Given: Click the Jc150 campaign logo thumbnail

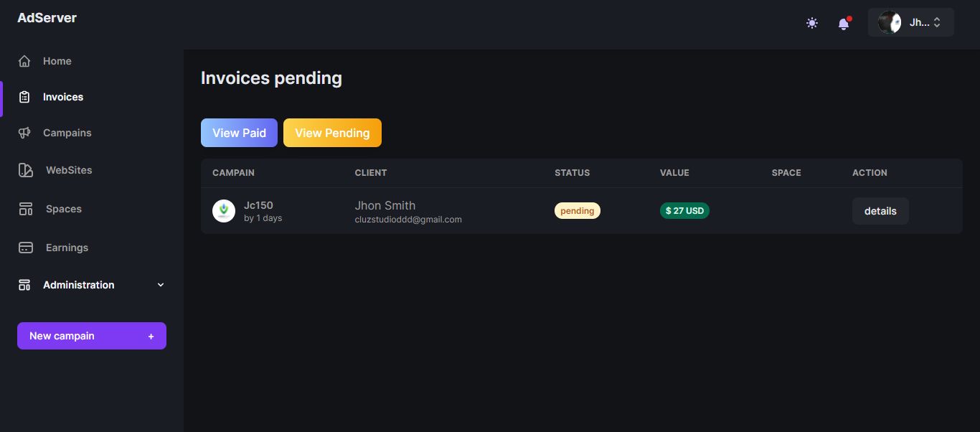Looking at the screenshot, I should pos(224,211).
